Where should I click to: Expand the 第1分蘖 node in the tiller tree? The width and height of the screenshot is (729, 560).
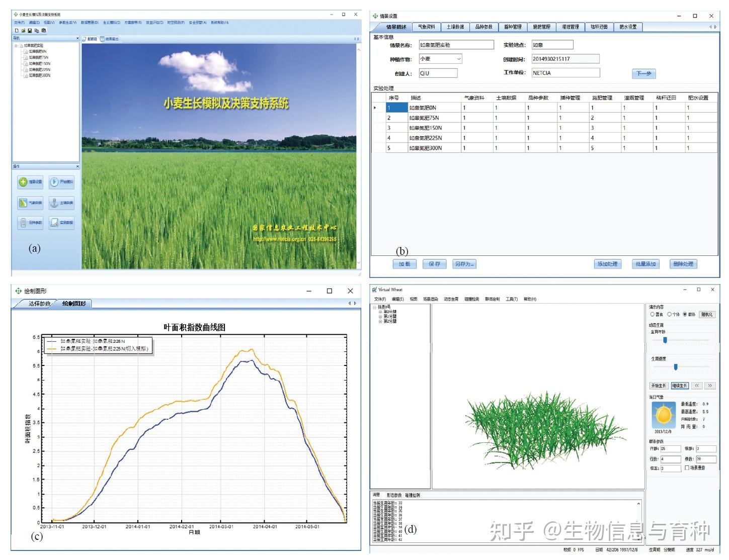[x=380, y=316]
